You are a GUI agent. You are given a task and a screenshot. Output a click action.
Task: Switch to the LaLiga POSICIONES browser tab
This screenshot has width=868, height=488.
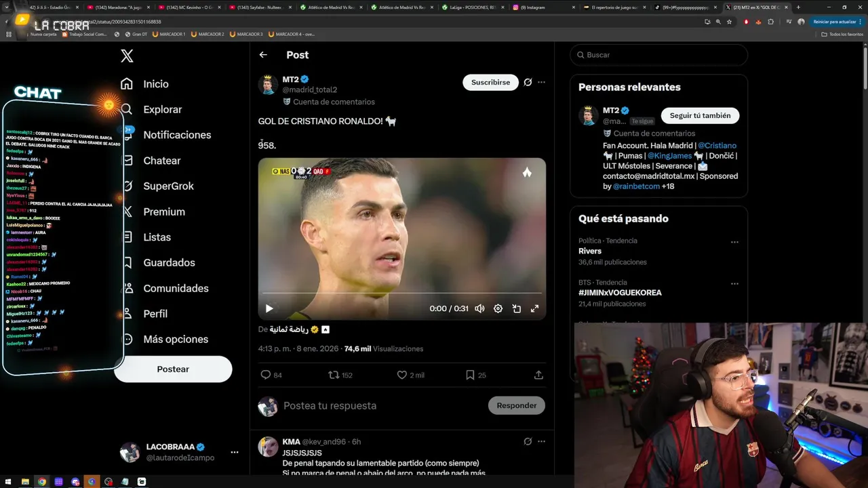tap(473, 7)
